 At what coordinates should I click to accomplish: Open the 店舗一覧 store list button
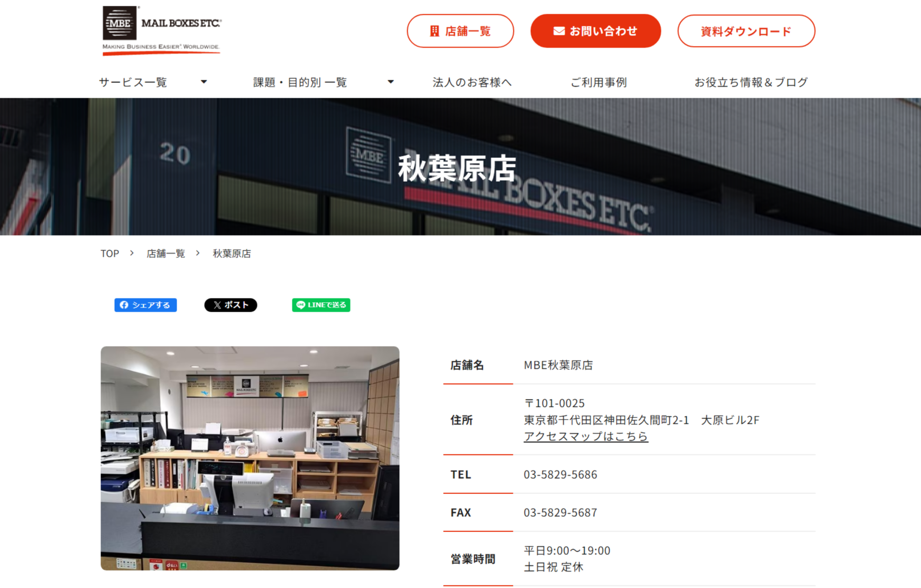(x=460, y=31)
